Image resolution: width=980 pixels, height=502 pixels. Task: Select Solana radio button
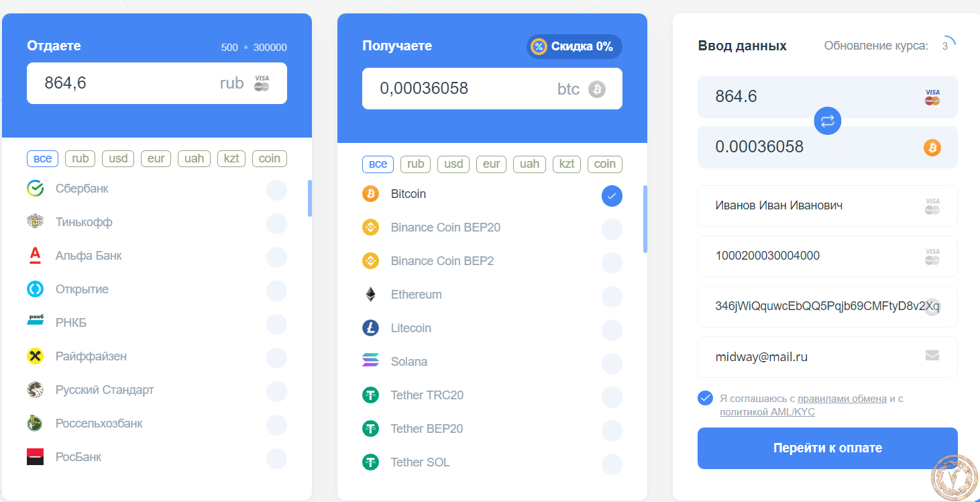tap(612, 364)
